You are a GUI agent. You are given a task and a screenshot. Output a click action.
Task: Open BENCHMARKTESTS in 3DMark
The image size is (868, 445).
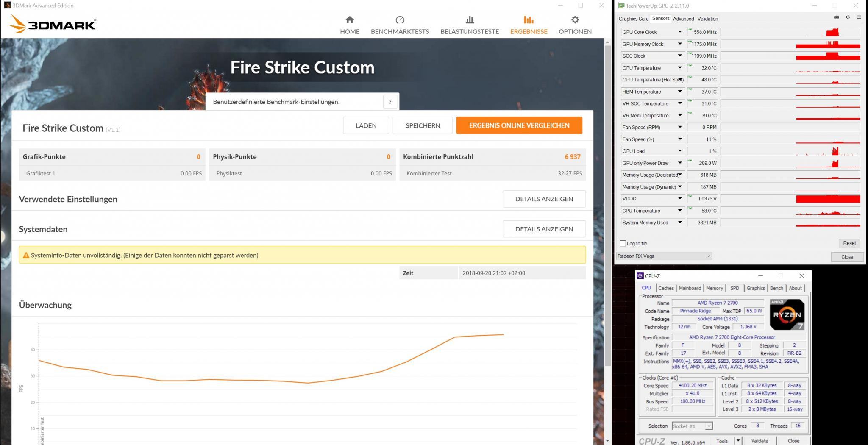click(x=400, y=25)
